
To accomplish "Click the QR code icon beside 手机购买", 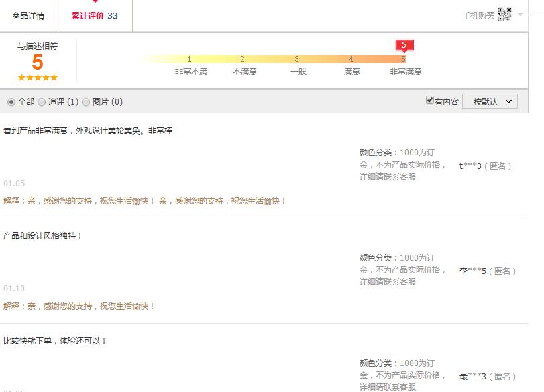I will click(504, 15).
